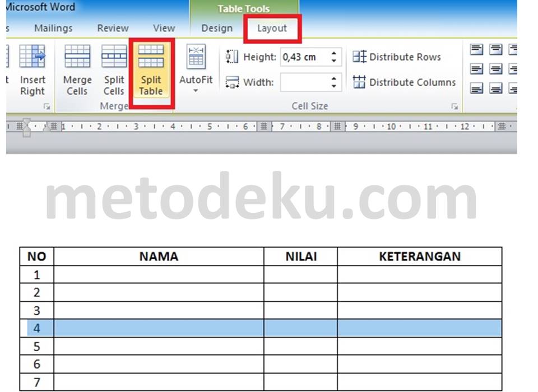Select Align Center Left alignment icon
Viewport: 538px width, 392px height.
pyautogui.click(x=476, y=69)
